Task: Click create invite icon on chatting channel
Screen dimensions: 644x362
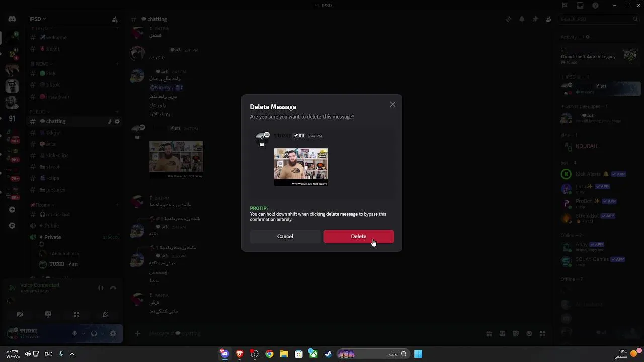Action: coord(110,121)
